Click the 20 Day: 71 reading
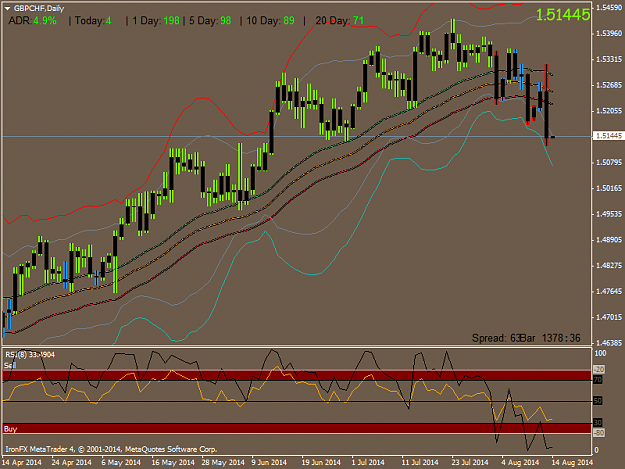 [x=340, y=21]
